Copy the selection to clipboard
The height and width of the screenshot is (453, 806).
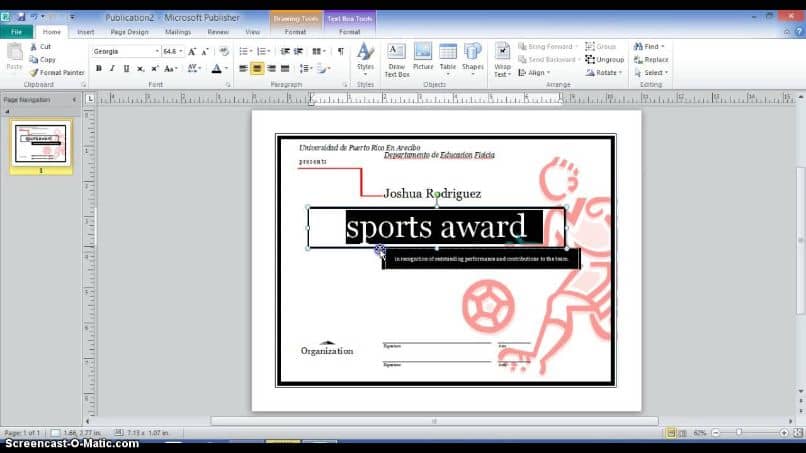pyautogui.click(x=43, y=60)
